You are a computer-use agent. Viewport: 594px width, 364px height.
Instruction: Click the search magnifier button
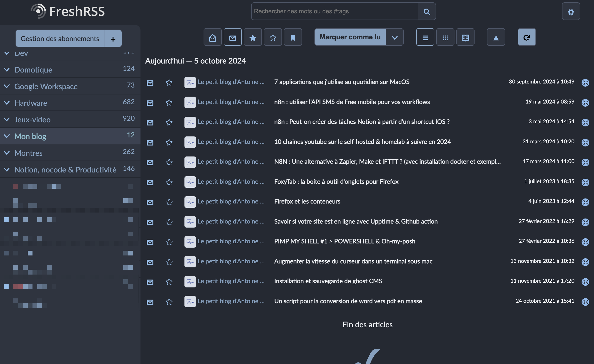tap(427, 11)
